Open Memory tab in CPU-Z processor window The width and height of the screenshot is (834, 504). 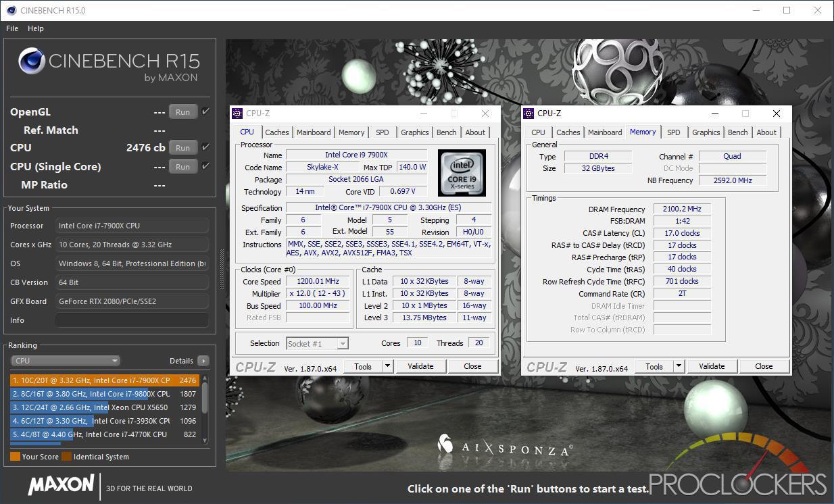pyautogui.click(x=351, y=132)
